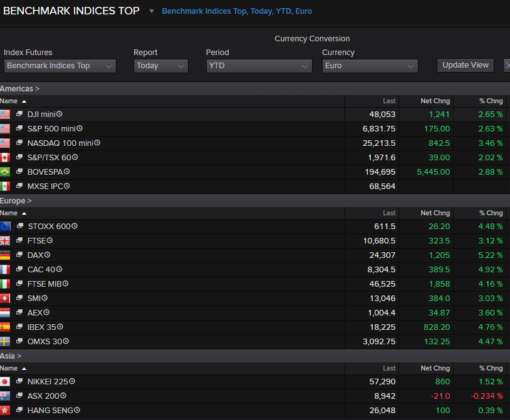
Task: Open the popup icon next to NIKKEI 225
Action: [19, 381]
